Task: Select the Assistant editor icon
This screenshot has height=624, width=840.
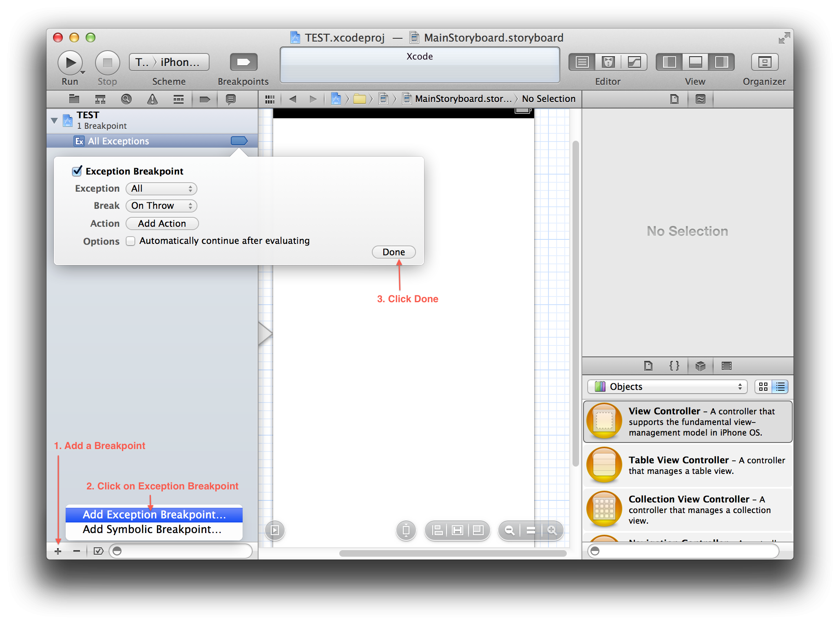Action: click(608, 62)
